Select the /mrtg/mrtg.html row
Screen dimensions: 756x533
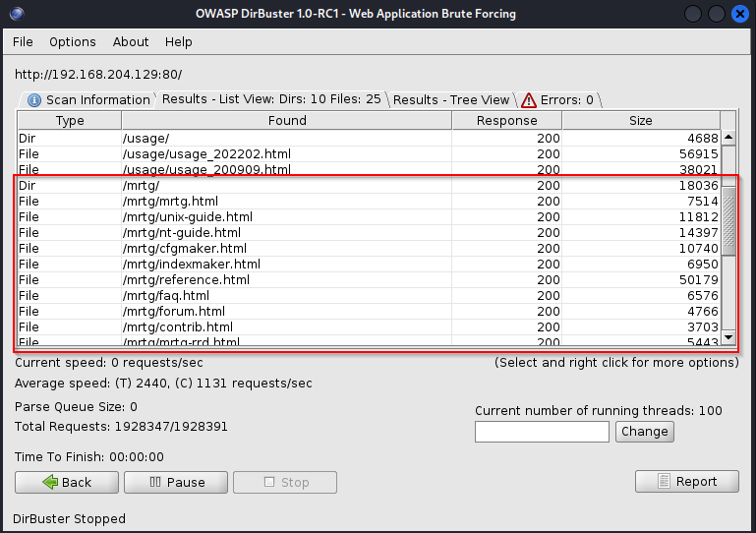pyautogui.click(x=369, y=202)
